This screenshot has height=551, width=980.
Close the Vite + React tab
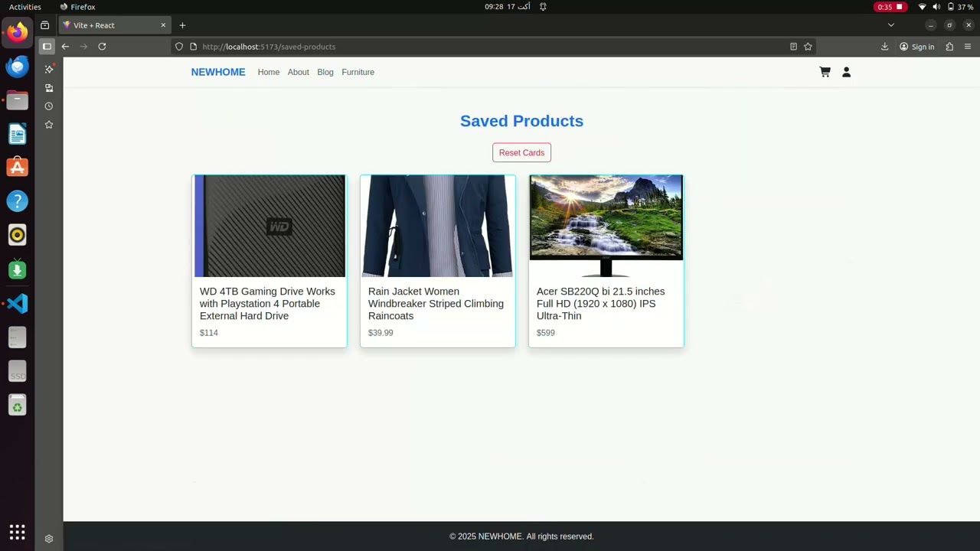(163, 25)
